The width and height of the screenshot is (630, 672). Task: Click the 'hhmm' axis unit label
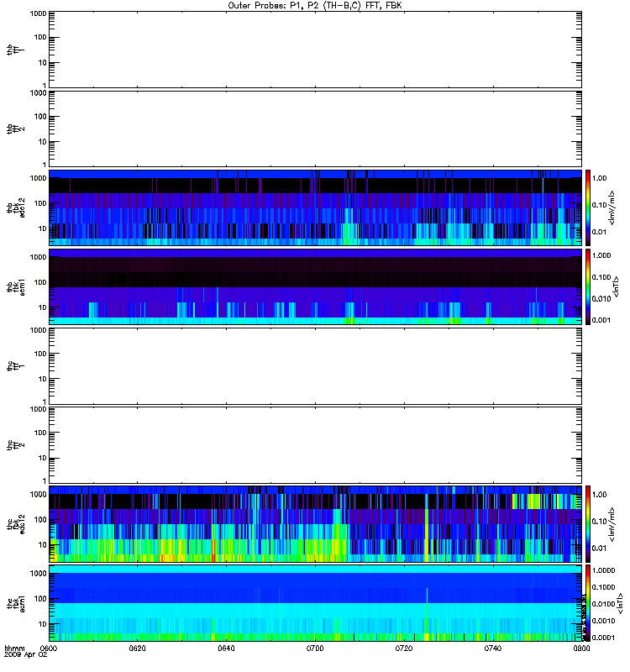click(x=14, y=648)
